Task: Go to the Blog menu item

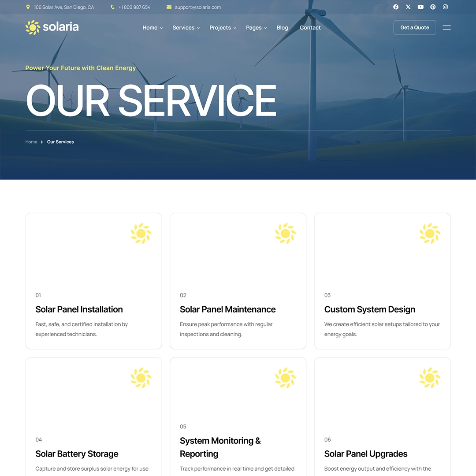Action: (282, 27)
